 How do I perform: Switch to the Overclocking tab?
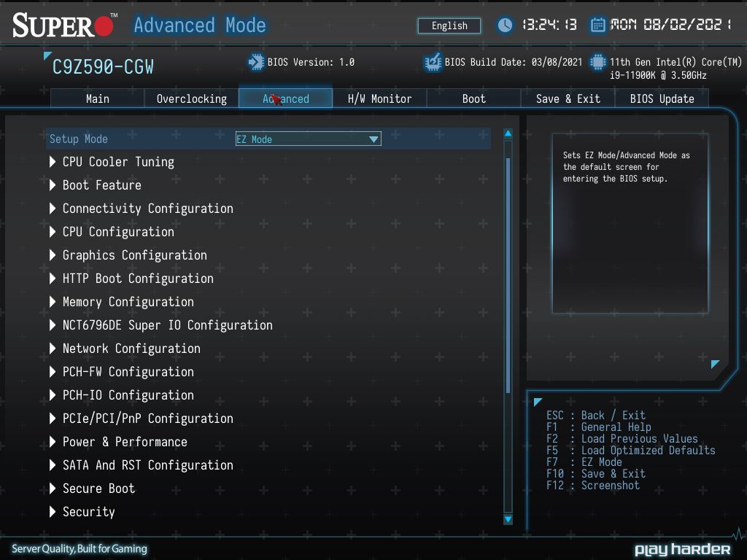[192, 98]
